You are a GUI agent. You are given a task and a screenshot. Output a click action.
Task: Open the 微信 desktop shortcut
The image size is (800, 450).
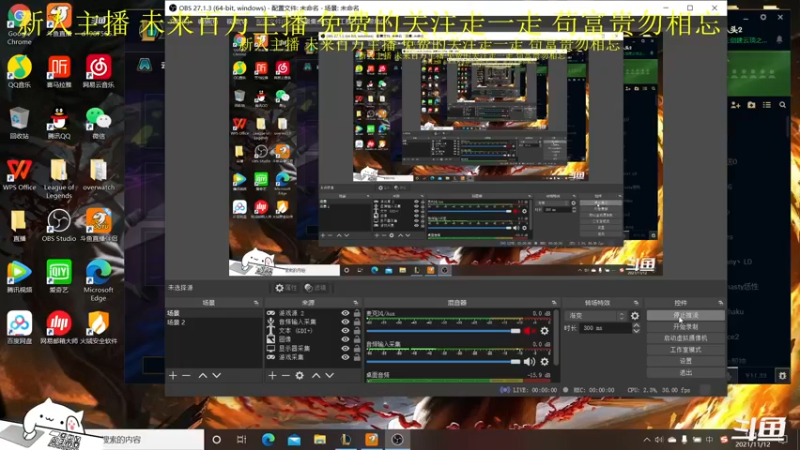(98, 123)
